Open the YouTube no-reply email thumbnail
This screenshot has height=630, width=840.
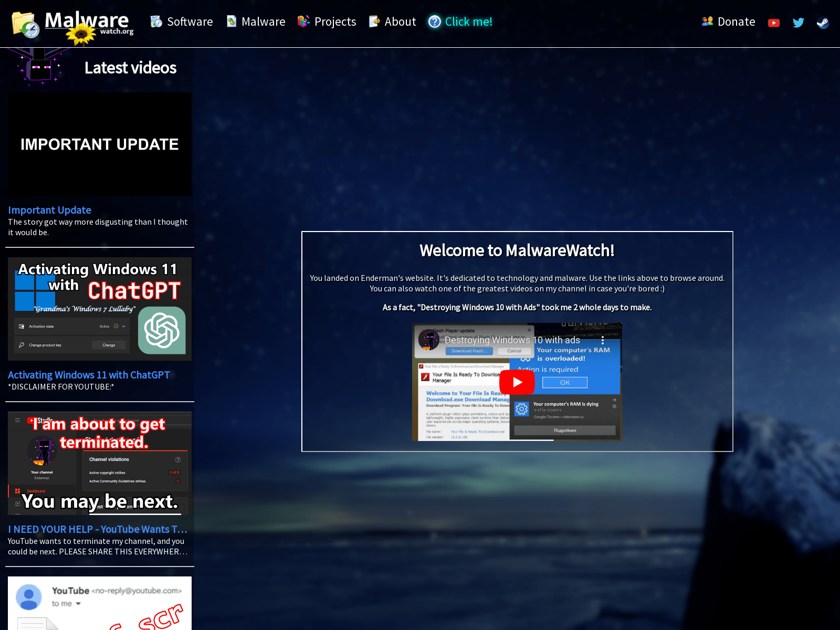(100, 603)
